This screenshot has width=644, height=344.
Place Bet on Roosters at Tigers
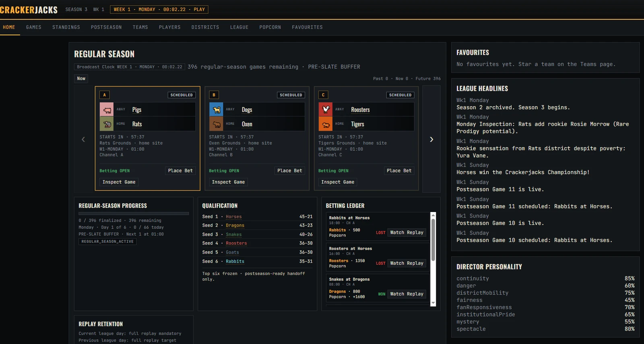[399, 171]
